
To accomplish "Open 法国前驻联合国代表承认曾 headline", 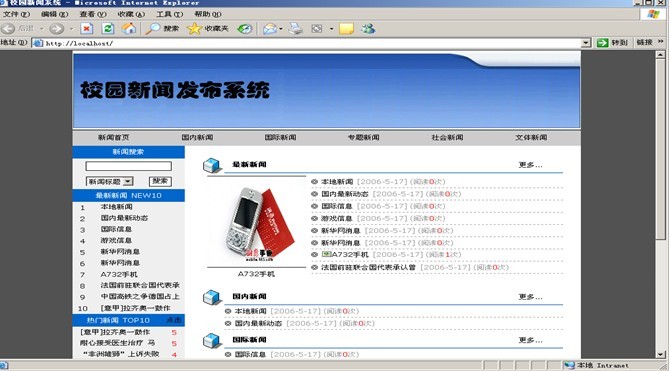I will tap(368, 267).
